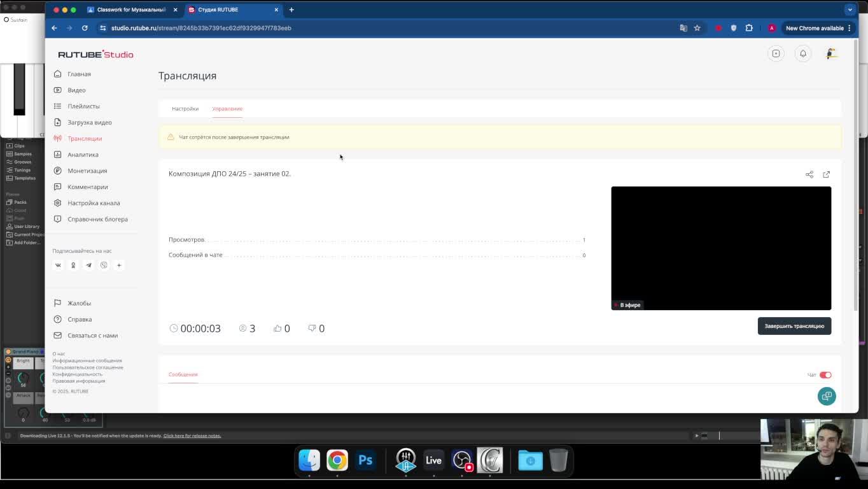Toggle the Чат switch off
Viewport: 868px width, 489px height.
(825, 375)
